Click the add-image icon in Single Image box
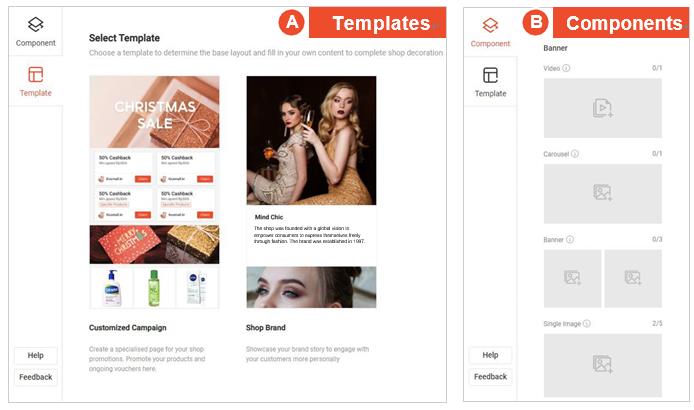This screenshot has width=694, height=410. 602,364
